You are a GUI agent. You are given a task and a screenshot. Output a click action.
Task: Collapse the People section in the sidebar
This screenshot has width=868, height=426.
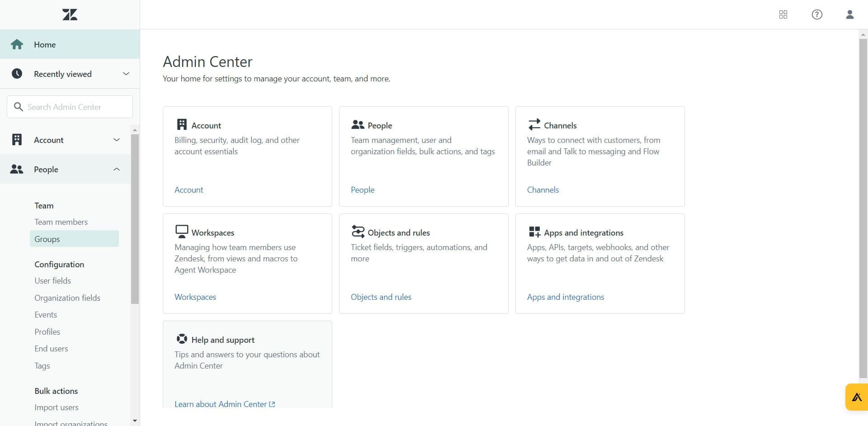[x=117, y=169]
